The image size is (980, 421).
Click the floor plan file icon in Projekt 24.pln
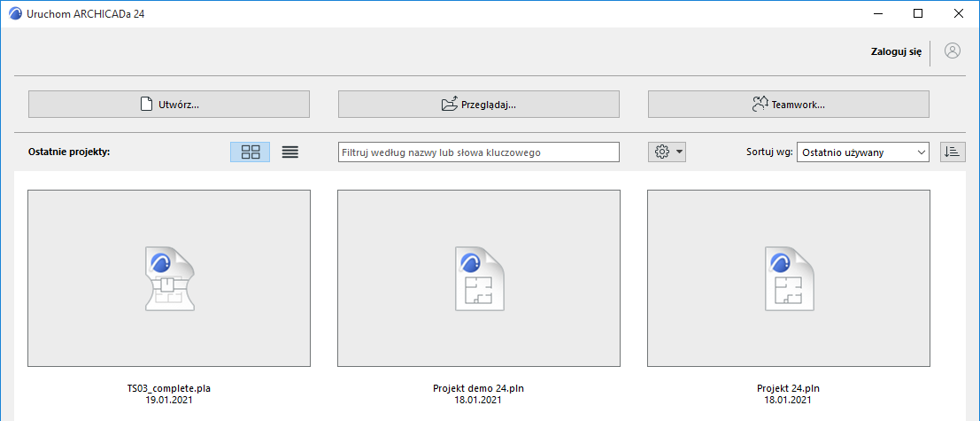click(x=789, y=278)
